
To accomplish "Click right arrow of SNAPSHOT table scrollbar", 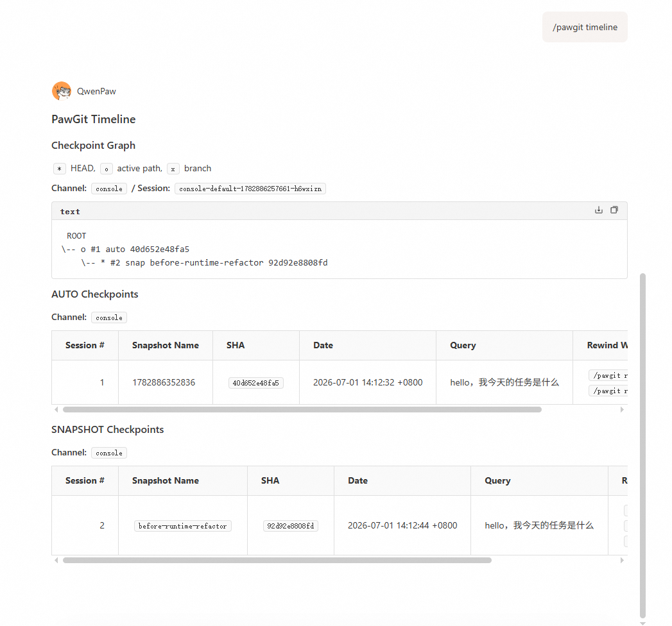I will pos(622,561).
